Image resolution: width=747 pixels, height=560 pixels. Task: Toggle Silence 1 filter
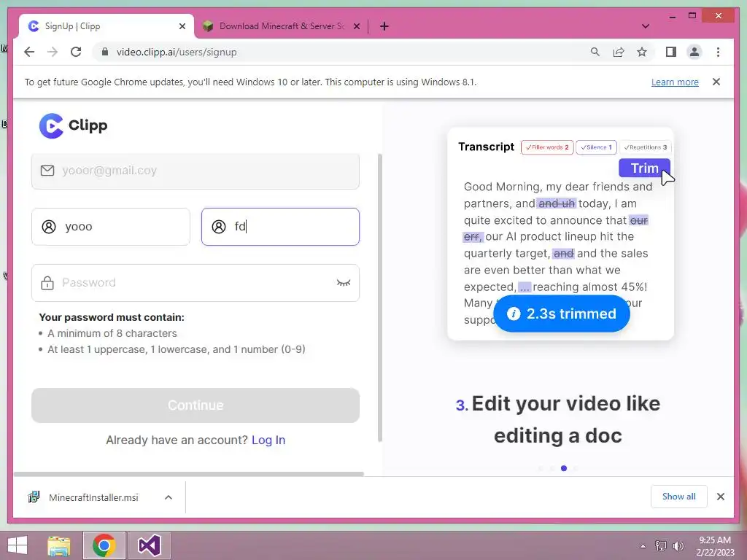point(596,147)
